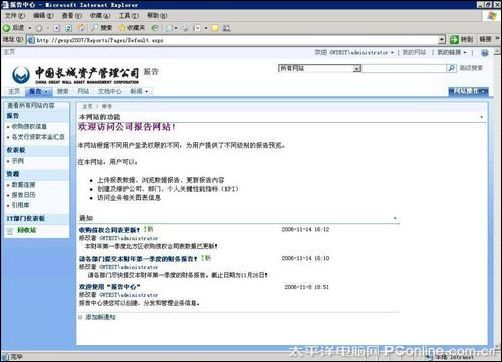
Task: Click the Links toolbar label
Action: tap(485, 39)
